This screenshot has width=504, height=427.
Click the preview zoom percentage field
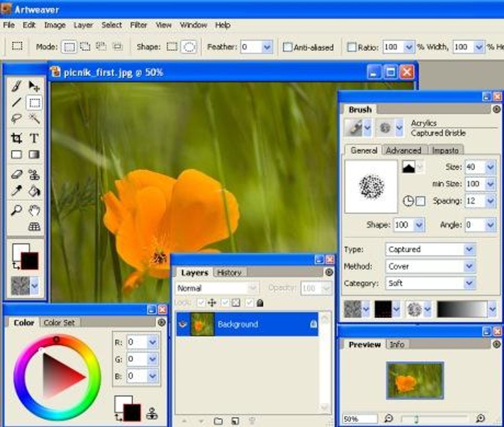click(359, 419)
